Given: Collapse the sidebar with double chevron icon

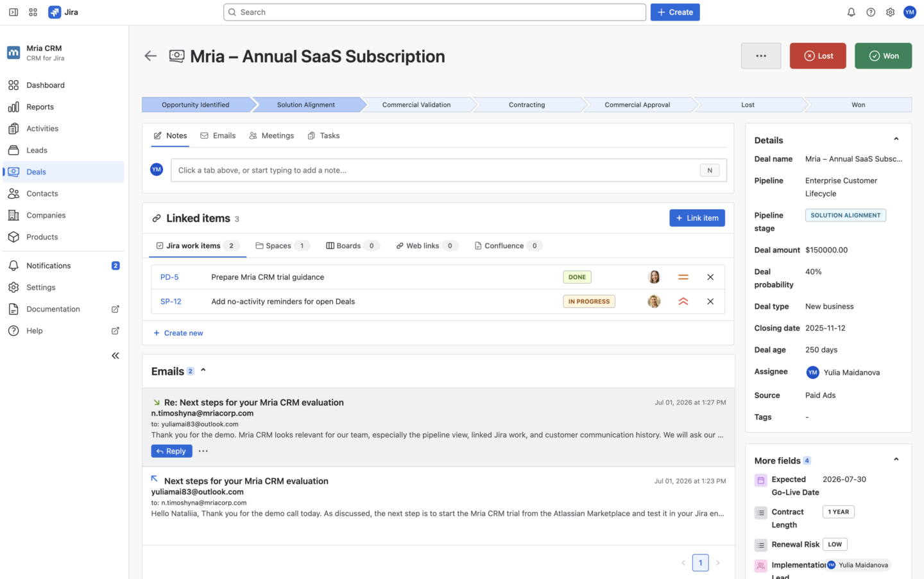Looking at the screenshot, I should tap(116, 356).
